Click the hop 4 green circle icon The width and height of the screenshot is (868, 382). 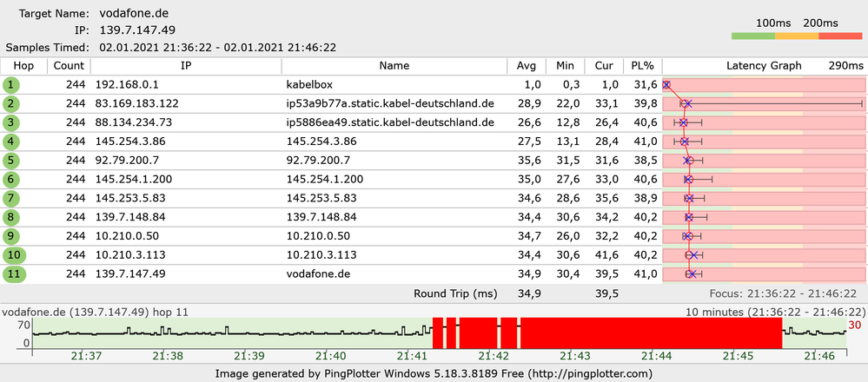[x=11, y=142]
